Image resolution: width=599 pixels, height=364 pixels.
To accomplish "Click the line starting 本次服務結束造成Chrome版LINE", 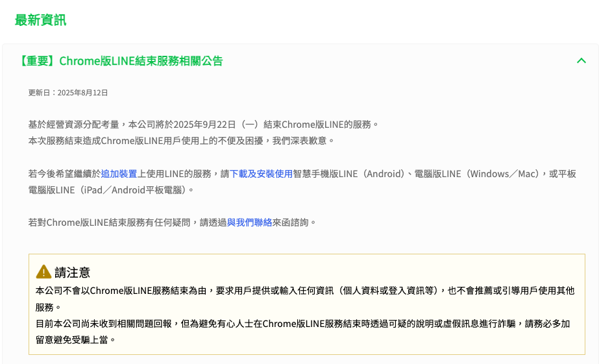I will [182, 141].
